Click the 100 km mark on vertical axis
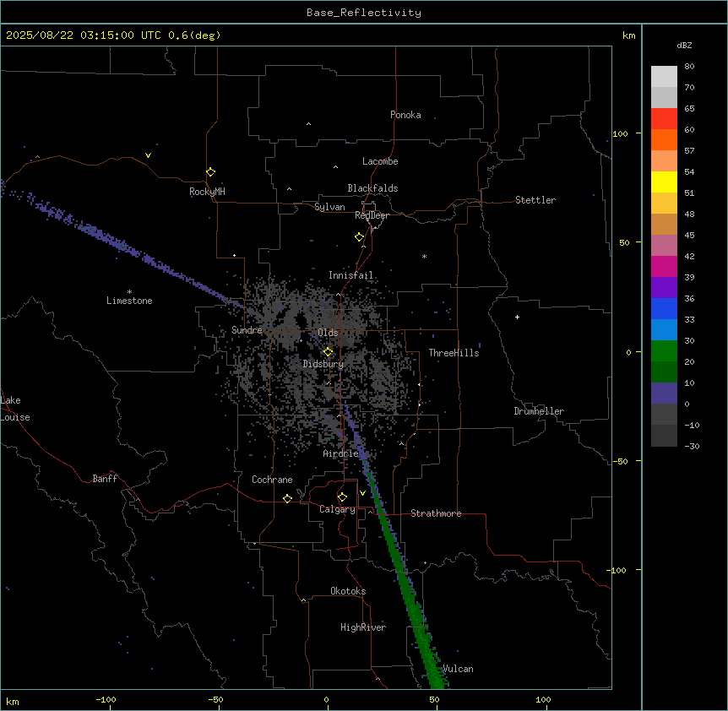 [620, 133]
